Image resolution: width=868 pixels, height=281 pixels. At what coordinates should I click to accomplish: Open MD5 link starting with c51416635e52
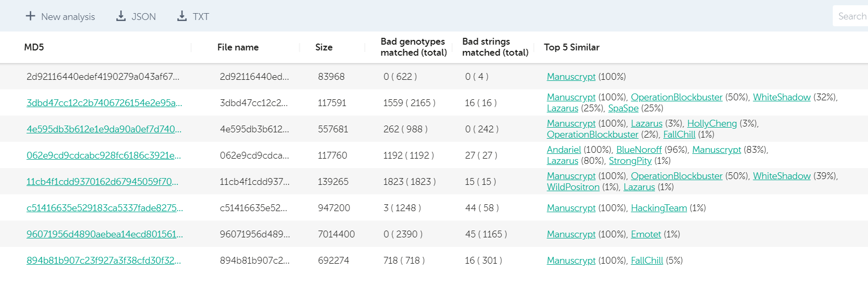(x=105, y=208)
